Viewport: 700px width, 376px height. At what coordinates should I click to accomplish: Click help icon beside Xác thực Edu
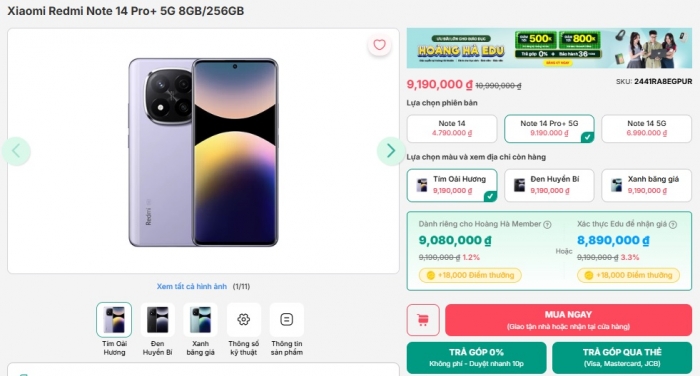673,225
